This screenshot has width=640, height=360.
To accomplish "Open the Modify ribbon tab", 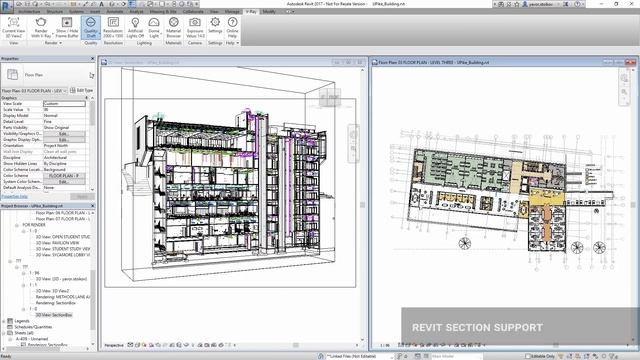I will click(x=269, y=11).
